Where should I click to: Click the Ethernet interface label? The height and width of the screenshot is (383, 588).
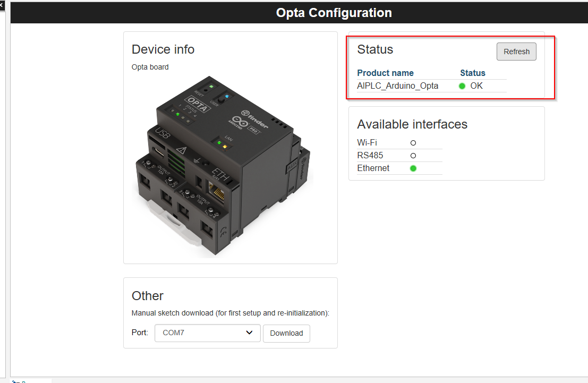[x=373, y=168]
